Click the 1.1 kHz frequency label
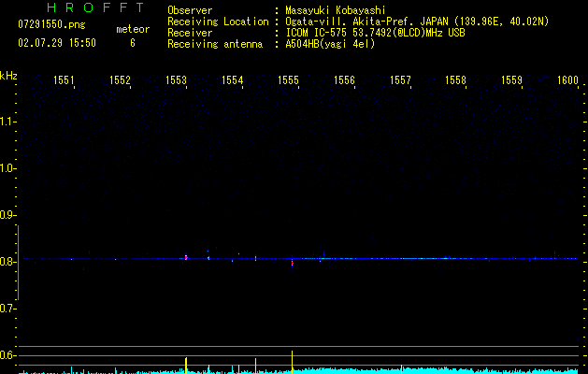 pos(7,122)
